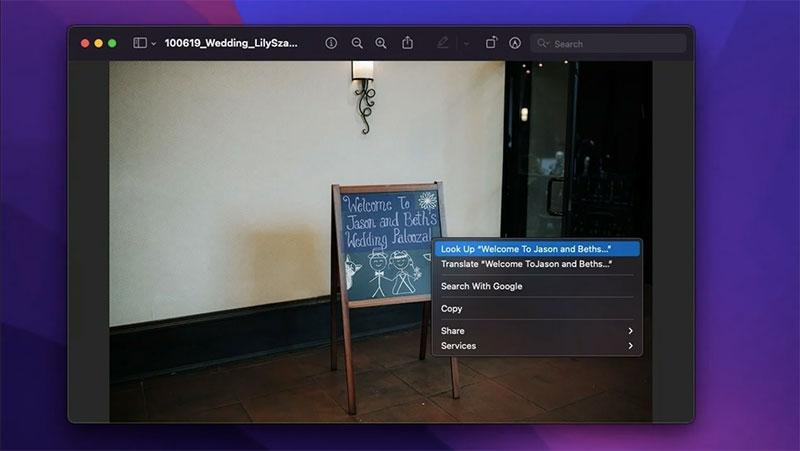Rotate the image left
800x451 pixels.
491,43
